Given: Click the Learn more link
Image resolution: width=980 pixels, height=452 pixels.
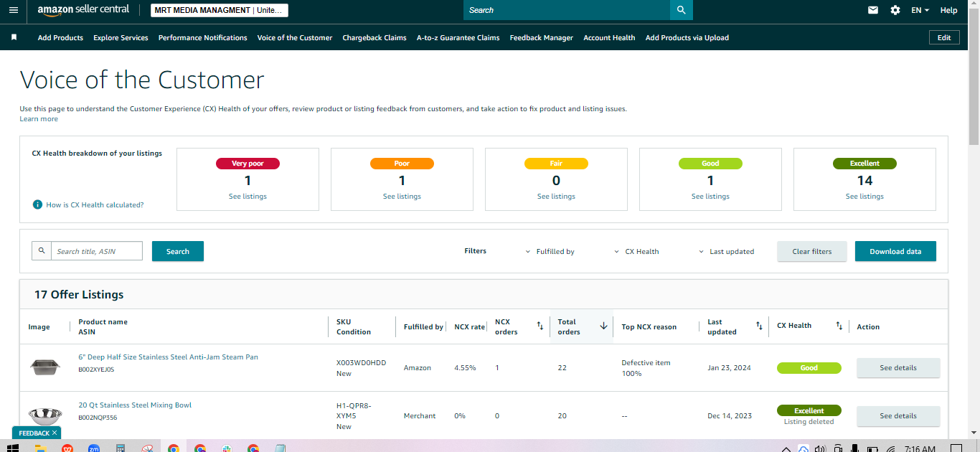Looking at the screenshot, I should pos(39,118).
